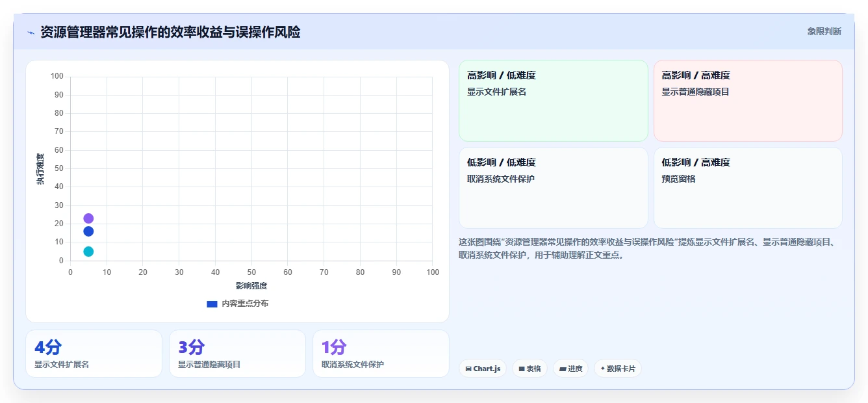The height and width of the screenshot is (403, 868).
Task: Click 显示普通隐藏项目 label under 3分
Action: point(209,365)
